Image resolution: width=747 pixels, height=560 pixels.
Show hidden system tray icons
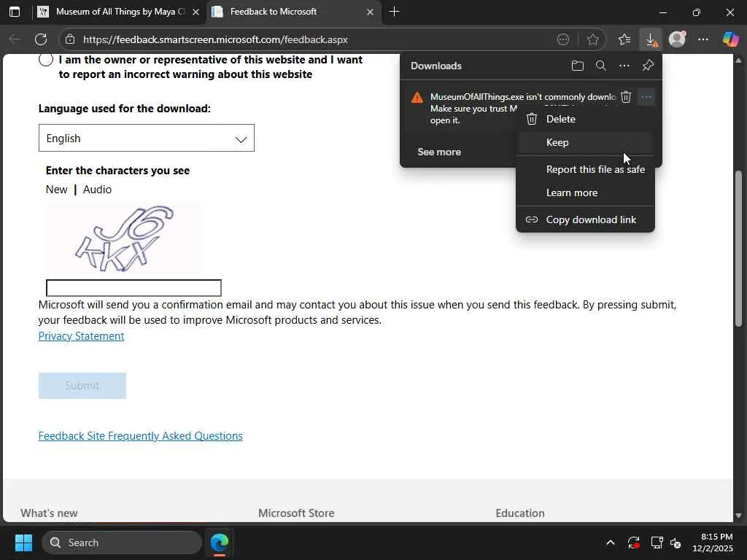(x=611, y=542)
